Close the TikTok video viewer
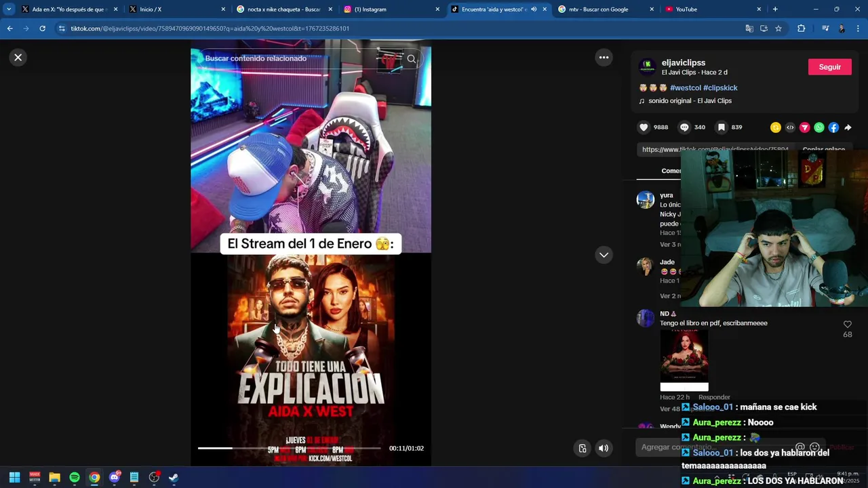This screenshot has height=488, width=868. (x=18, y=58)
